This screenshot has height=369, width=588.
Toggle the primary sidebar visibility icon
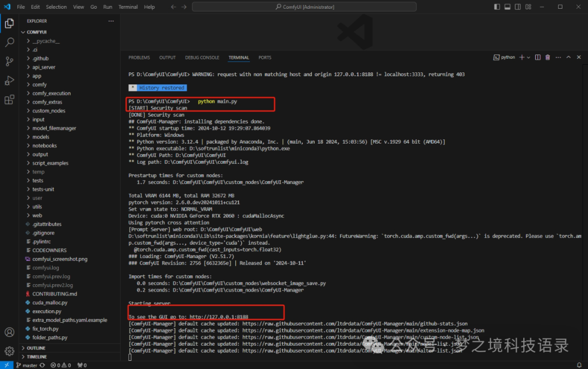tap(497, 6)
